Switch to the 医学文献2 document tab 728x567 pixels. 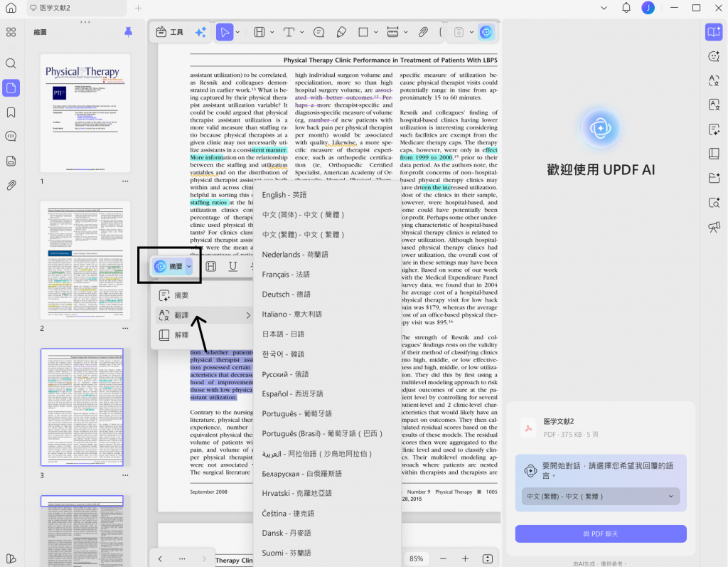(x=77, y=8)
